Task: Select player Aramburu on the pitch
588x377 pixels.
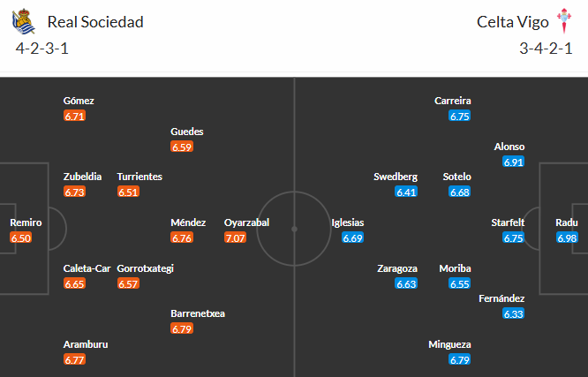Action: click(x=86, y=344)
